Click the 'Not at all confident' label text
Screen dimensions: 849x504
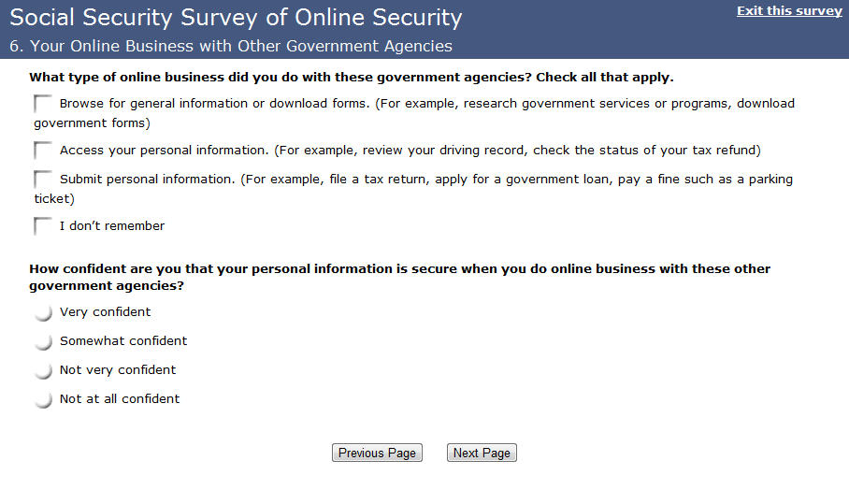(x=120, y=399)
